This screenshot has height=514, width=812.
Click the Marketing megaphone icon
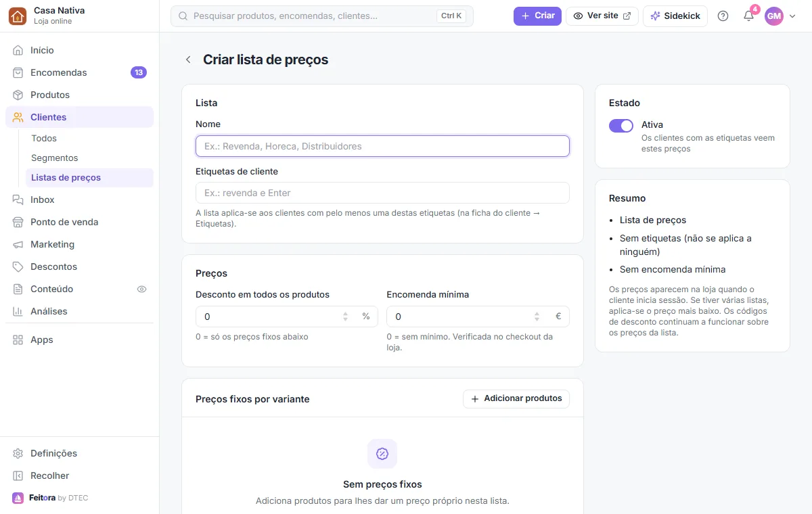pyautogui.click(x=18, y=244)
